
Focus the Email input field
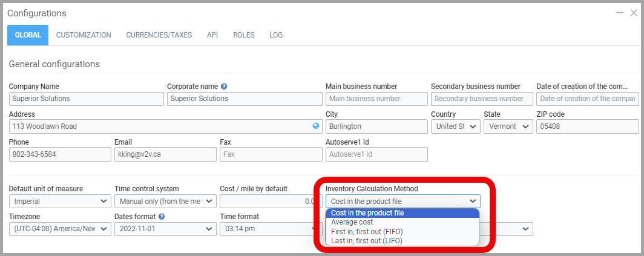coord(165,154)
